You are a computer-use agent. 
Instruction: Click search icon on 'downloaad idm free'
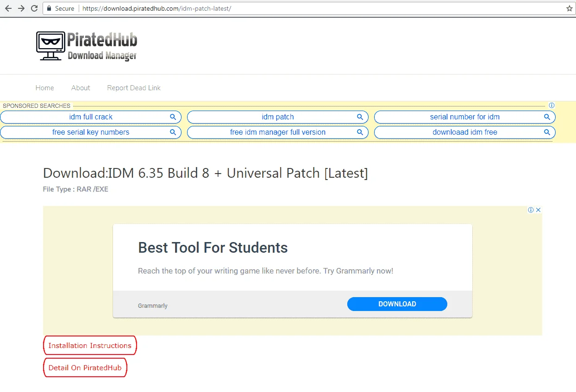click(547, 132)
